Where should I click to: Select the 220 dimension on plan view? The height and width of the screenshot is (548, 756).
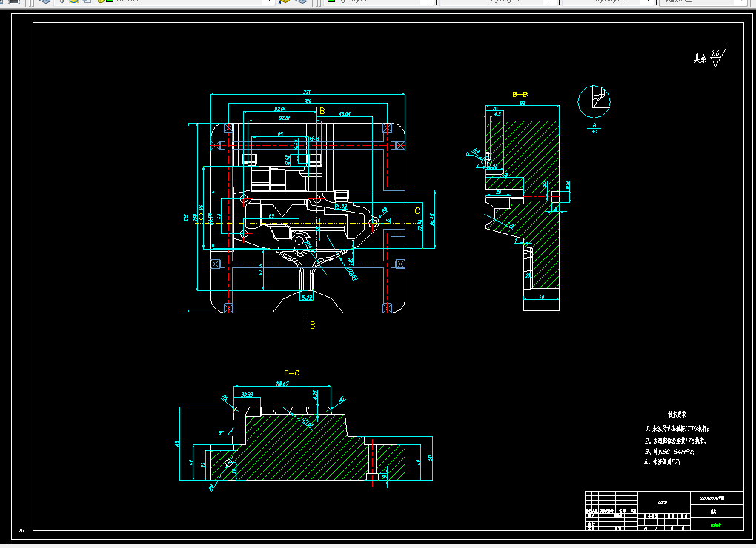click(x=307, y=92)
